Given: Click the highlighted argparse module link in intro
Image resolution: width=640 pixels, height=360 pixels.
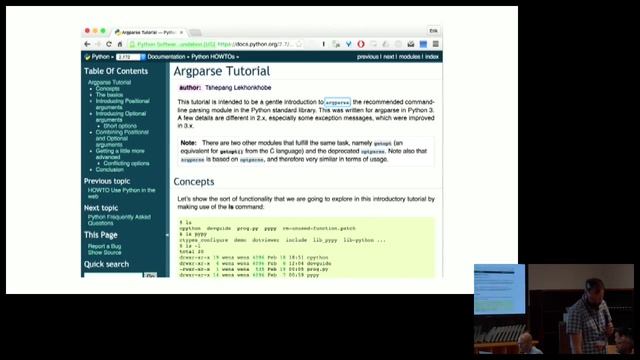Looking at the screenshot, I should [x=337, y=102].
